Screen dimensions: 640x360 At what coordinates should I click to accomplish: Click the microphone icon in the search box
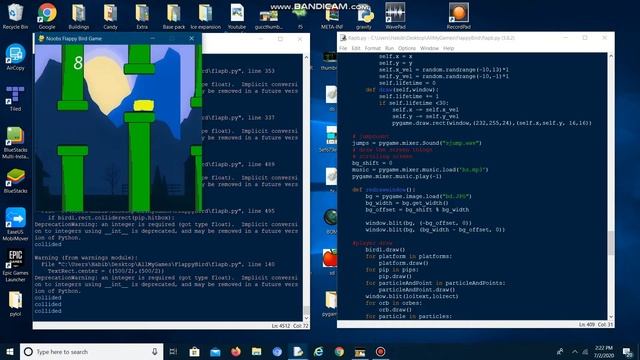click(x=154, y=351)
